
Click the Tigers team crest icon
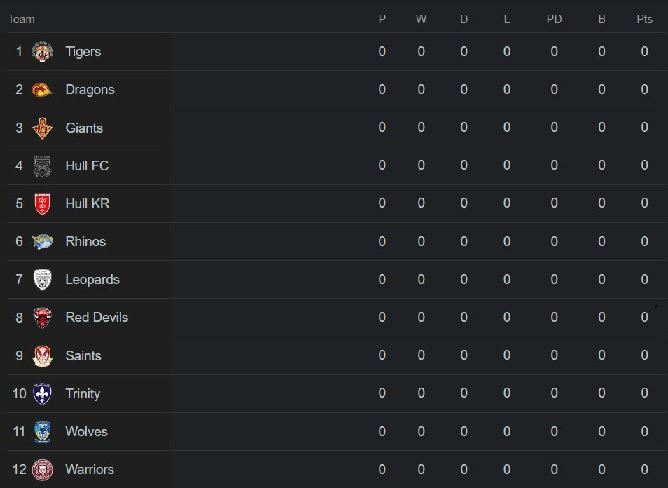pyautogui.click(x=43, y=52)
